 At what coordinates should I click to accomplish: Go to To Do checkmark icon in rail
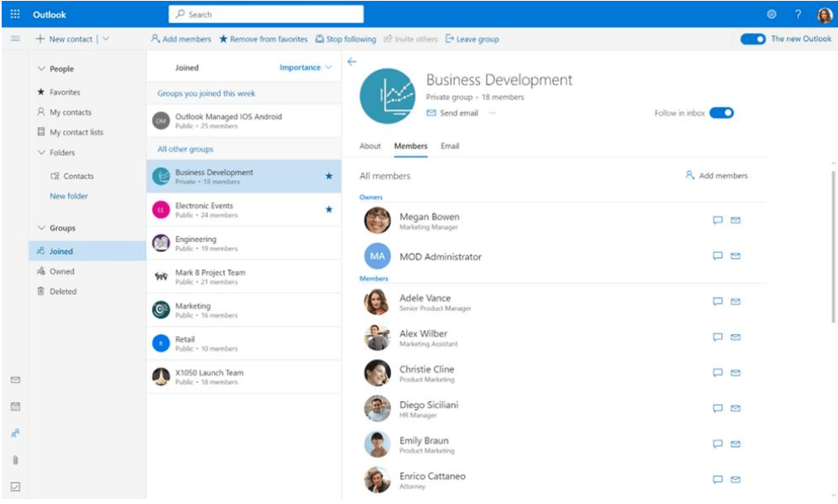[16, 487]
